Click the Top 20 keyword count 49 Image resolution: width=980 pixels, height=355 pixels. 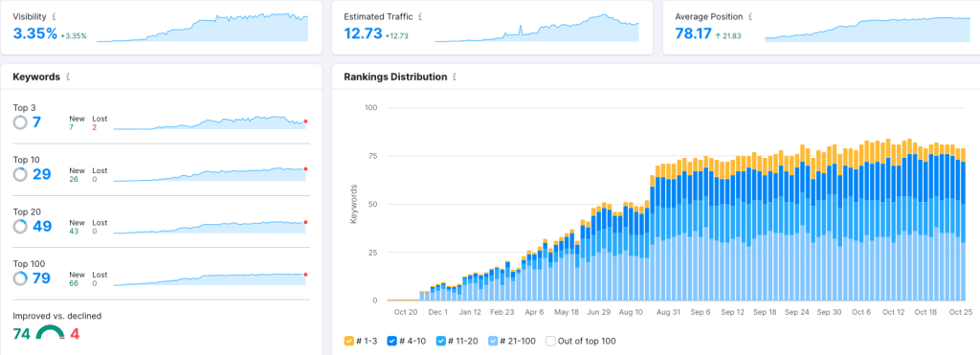pos(42,226)
